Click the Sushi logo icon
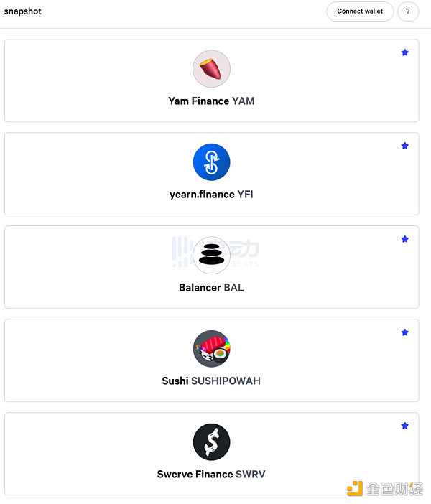Screen dimensions: 431x504 point(211,349)
